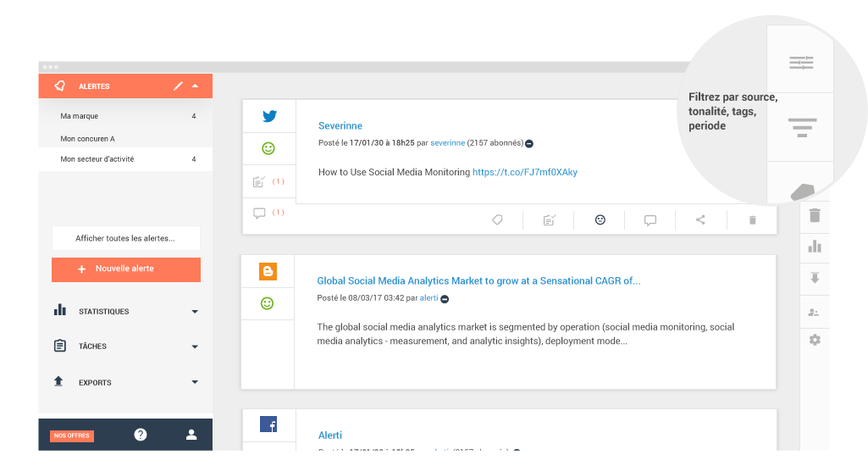The width and height of the screenshot is (868, 466).
Task: Expand the STATISTIQUES dropdown arrow
Action: (195, 312)
